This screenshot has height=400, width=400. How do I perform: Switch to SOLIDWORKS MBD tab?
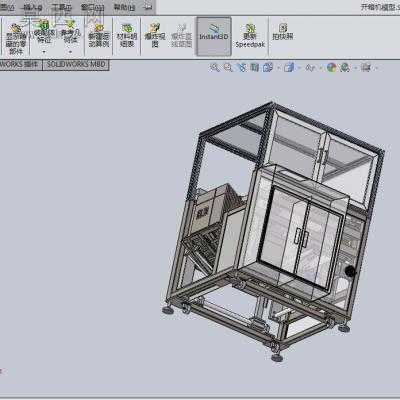point(76,64)
